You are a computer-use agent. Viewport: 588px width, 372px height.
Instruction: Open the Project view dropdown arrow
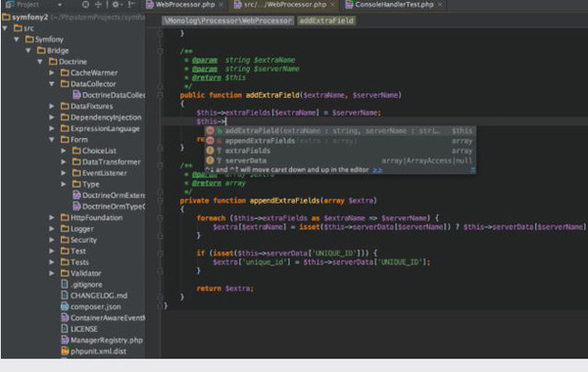60,5
